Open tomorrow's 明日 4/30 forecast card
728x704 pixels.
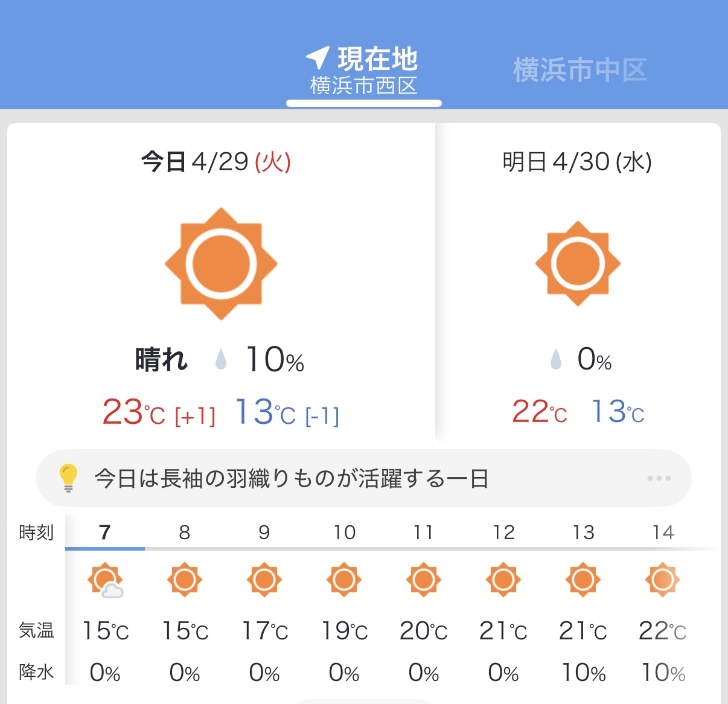point(578,283)
